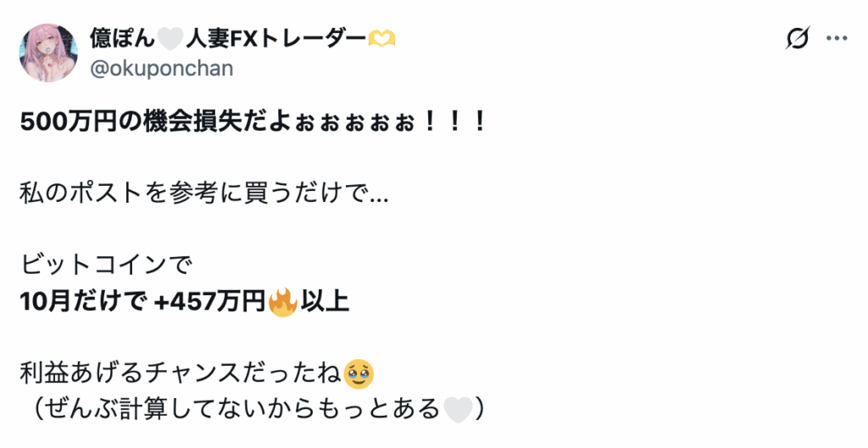Click the bold 以上 text after the fire emoji
The width and height of the screenshot is (868, 448).
pyautogui.click(x=325, y=302)
